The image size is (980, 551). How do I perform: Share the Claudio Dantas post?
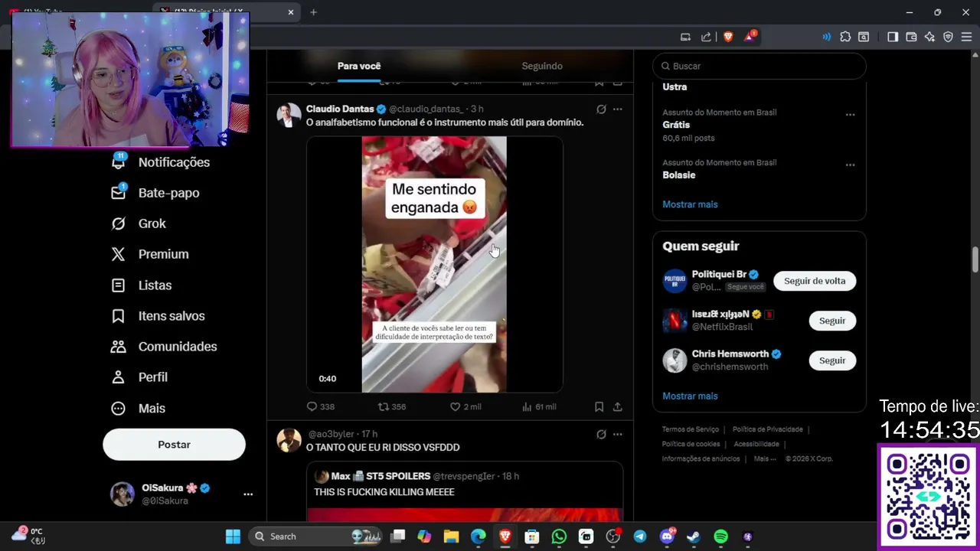(618, 407)
